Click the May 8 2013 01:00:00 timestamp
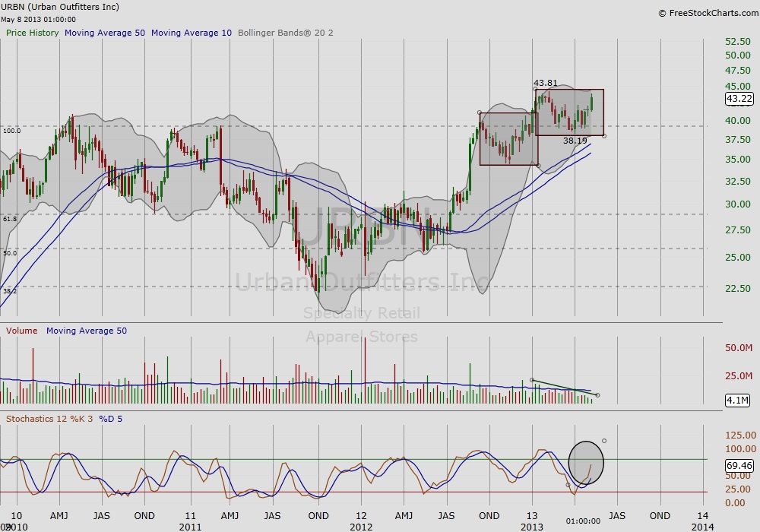The width and height of the screenshot is (760, 532). click(x=38, y=20)
